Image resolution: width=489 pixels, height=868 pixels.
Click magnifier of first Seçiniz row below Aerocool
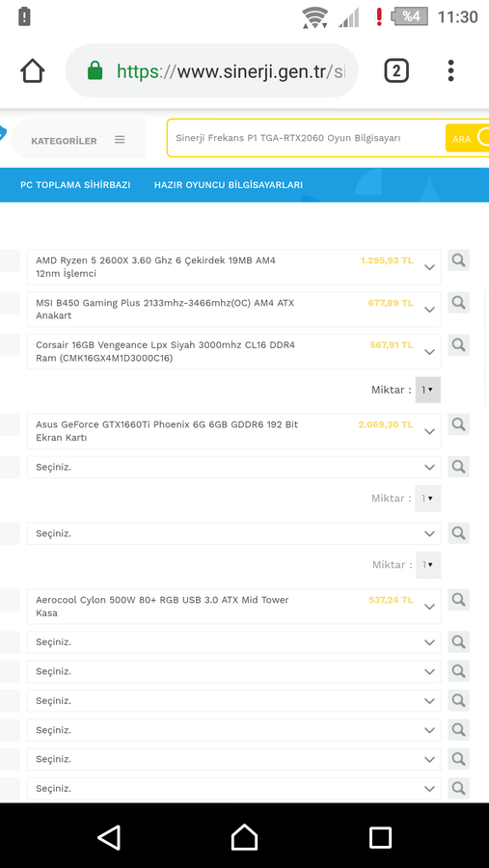point(458,641)
